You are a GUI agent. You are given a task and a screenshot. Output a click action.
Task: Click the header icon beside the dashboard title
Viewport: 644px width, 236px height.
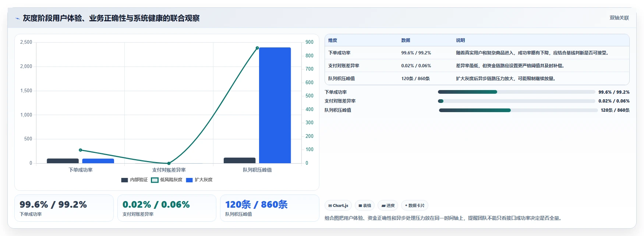coord(17,18)
